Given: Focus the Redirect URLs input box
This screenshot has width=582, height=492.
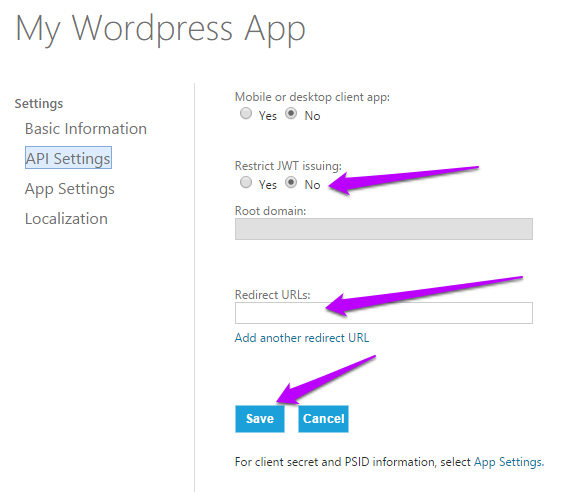Looking at the screenshot, I should [x=384, y=313].
